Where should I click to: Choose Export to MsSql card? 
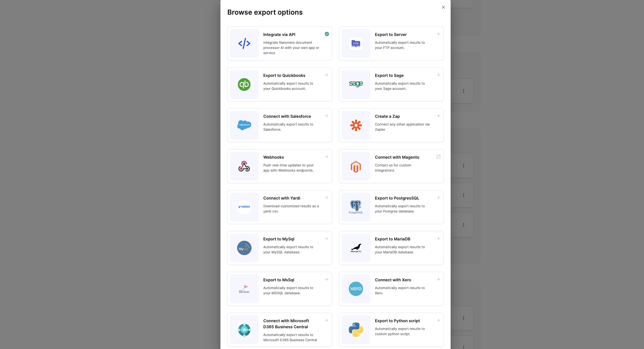(x=279, y=289)
